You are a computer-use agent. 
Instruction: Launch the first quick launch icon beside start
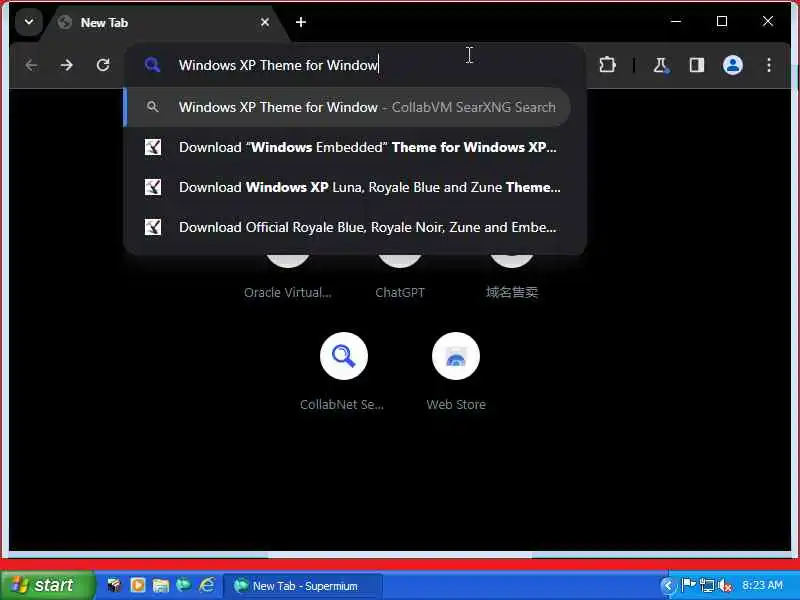click(114, 585)
